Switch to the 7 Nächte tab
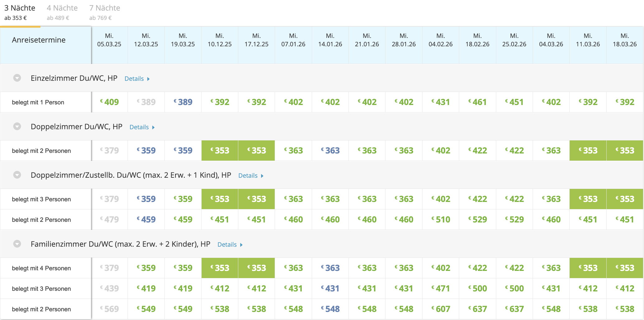 pyautogui.click(x=105, y=12)
